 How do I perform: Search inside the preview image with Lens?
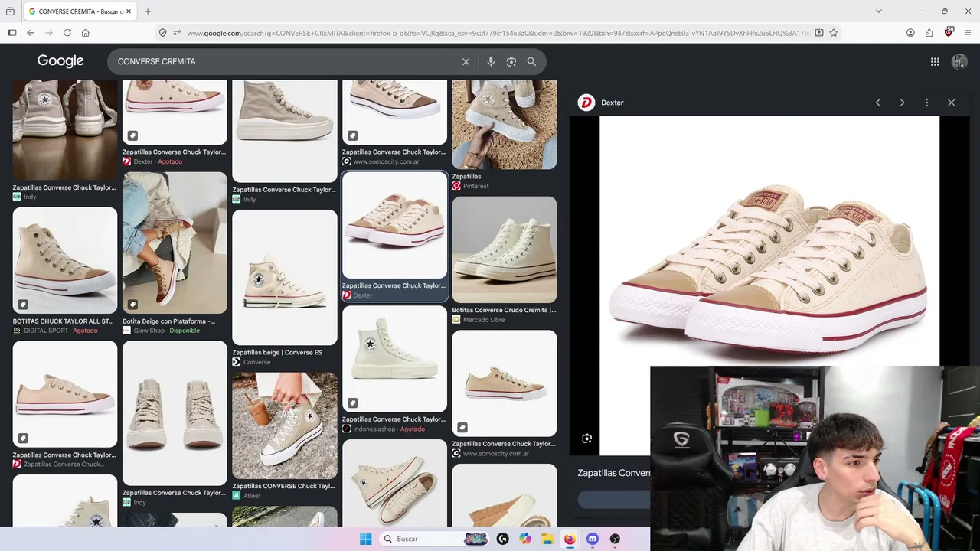(x=586, y=439)
